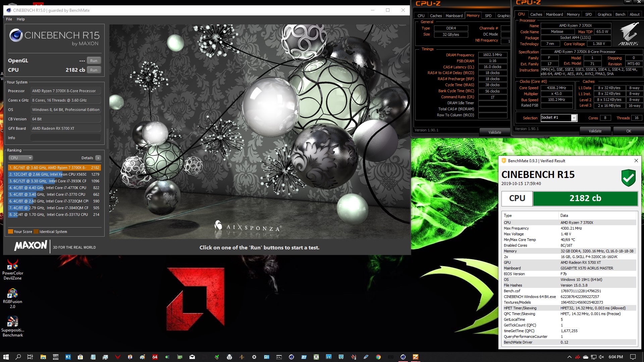Open the Paint palette taskbar icon
This screenshot has width=644, height=362.
(x=142, y=357)
